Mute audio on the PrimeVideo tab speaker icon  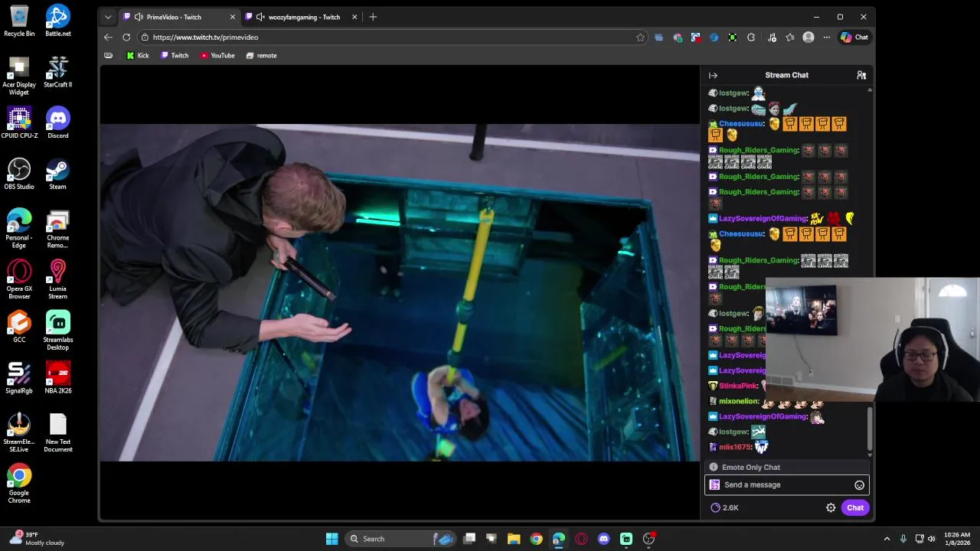139,17
